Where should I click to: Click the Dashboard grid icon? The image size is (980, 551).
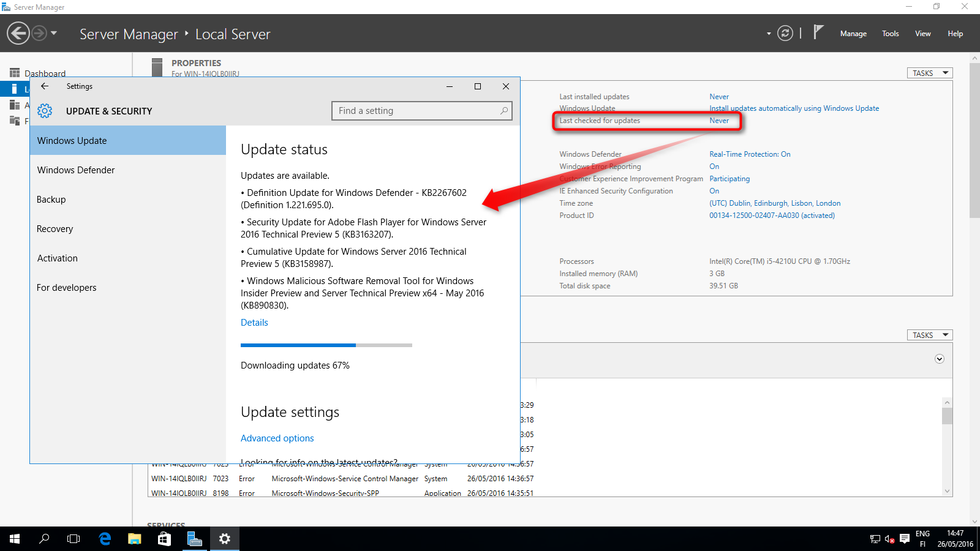15,73
